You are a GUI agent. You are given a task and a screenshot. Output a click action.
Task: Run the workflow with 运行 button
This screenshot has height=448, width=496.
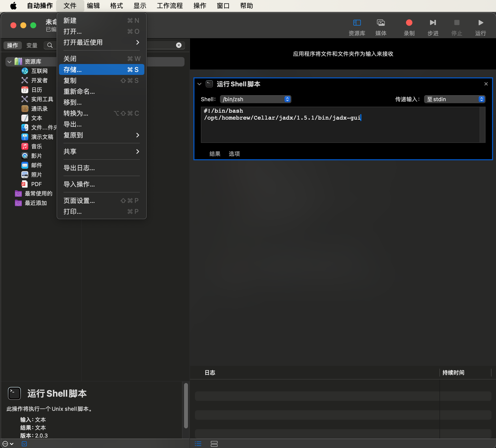480,23
